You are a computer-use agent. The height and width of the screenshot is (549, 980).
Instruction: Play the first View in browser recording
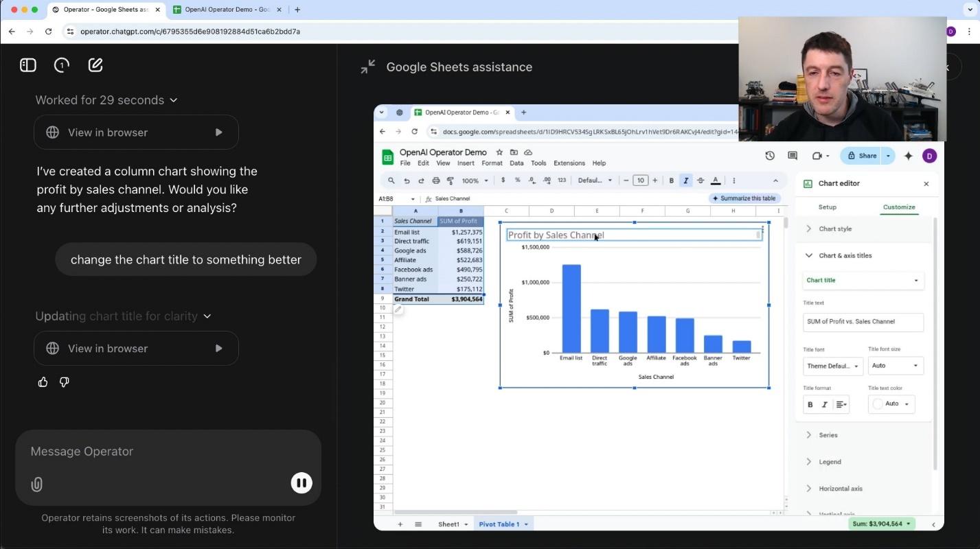tap(218, 132)
